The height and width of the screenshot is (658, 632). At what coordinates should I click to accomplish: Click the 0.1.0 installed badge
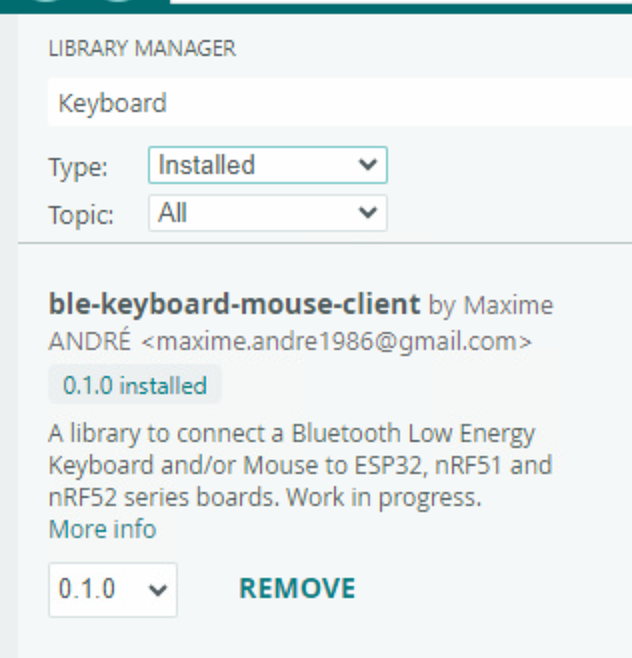point(135,385)
